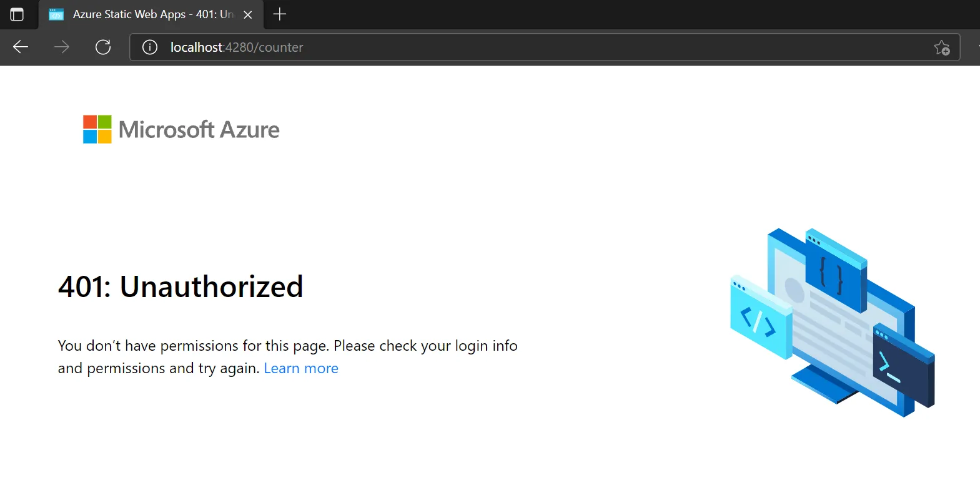Click the forward navigation arrow
Image resolution: width=980 pixels, height=493 pixels.
click(62, 47)
